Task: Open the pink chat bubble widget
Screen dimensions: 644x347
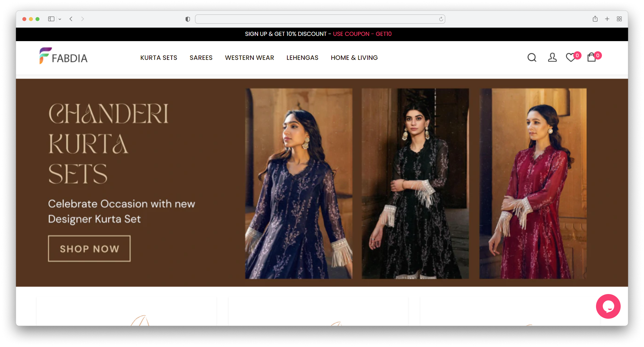Action: pos(608,306)
